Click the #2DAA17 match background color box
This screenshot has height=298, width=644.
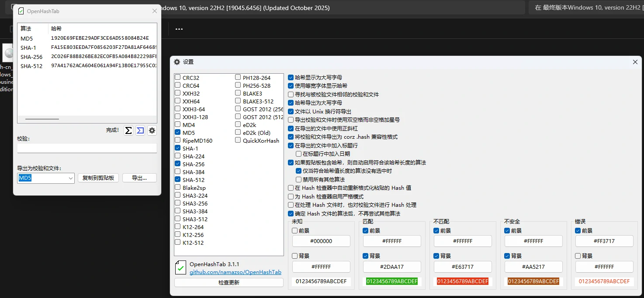(x=392, y=267)
